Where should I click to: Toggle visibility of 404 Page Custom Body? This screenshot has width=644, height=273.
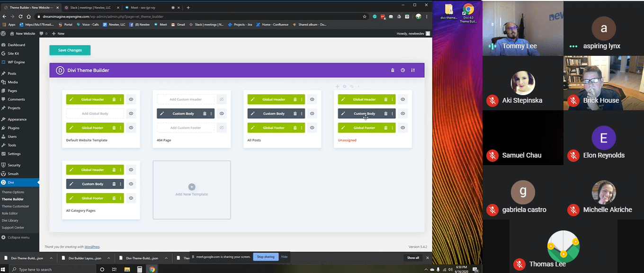[222, 114]
